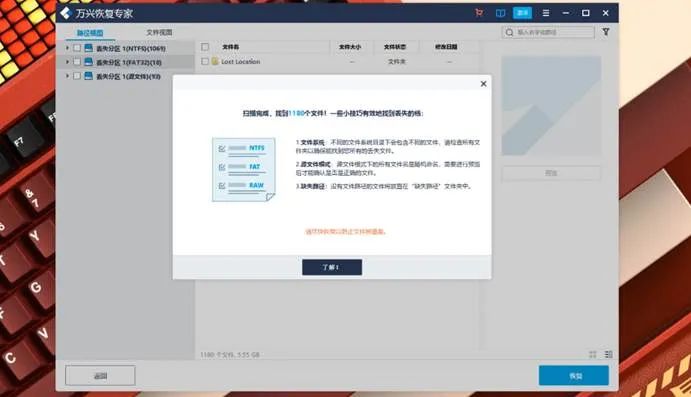The width and height of the screenshot is (691, 397).
Task: Expand the 丢失分区 1(FAT32) tree node
Action: point(67,62)
